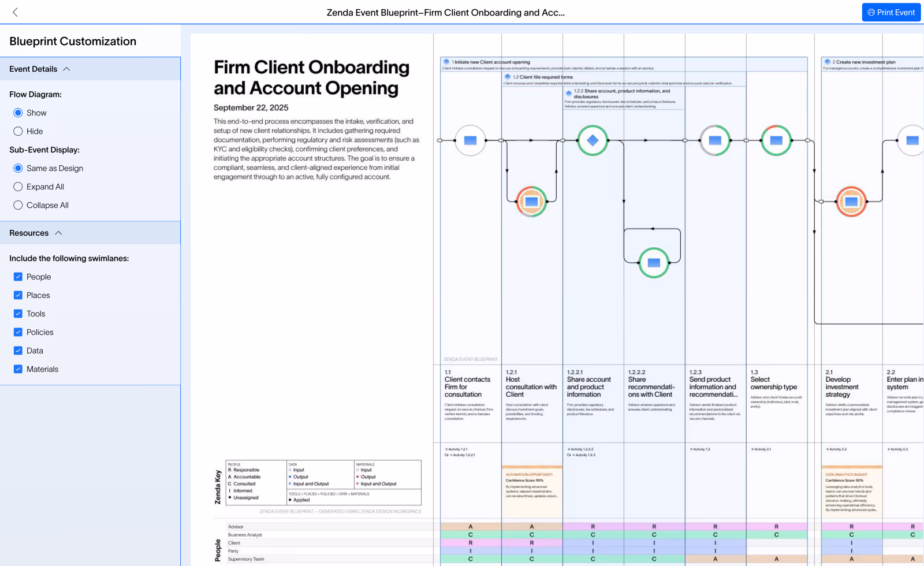Collapse the Resources section chevron

(x=58, y=233)
